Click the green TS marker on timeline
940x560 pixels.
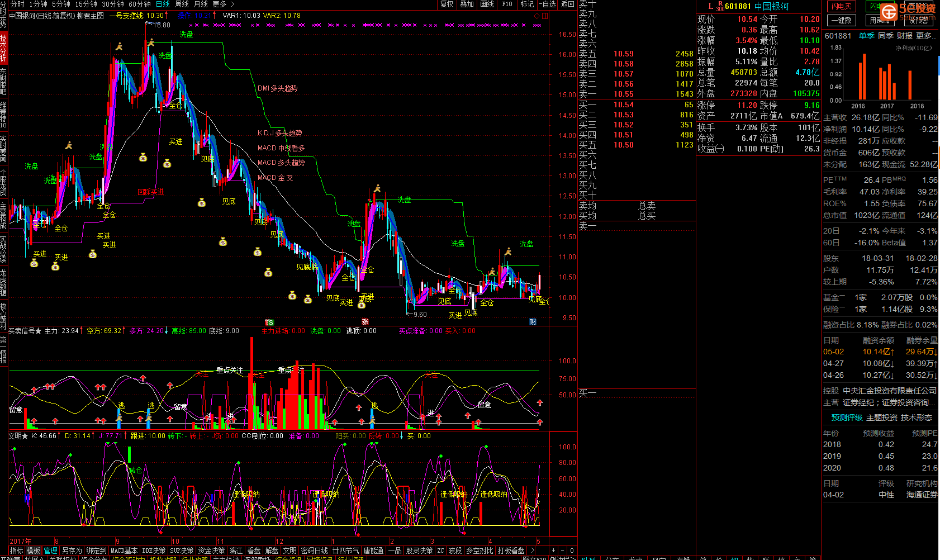click(x=269, y=322)
